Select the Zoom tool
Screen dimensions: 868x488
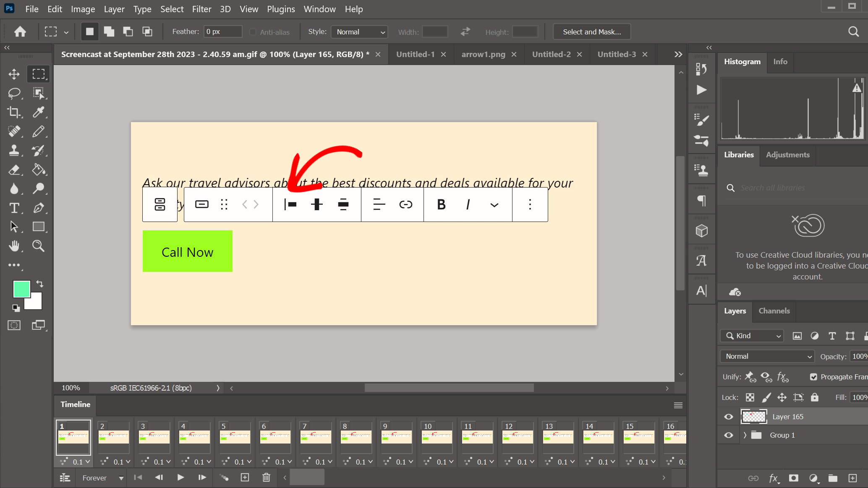[x=38, y=246]
